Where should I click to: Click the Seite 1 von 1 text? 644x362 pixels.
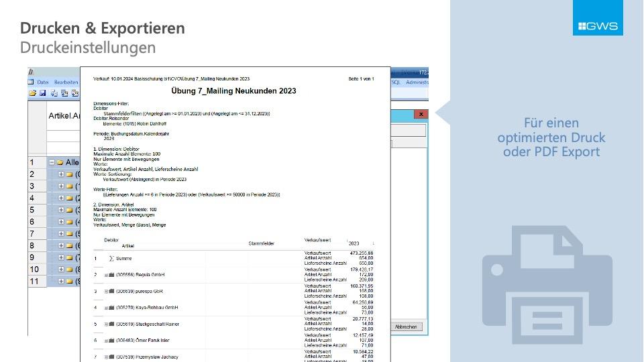361,79
